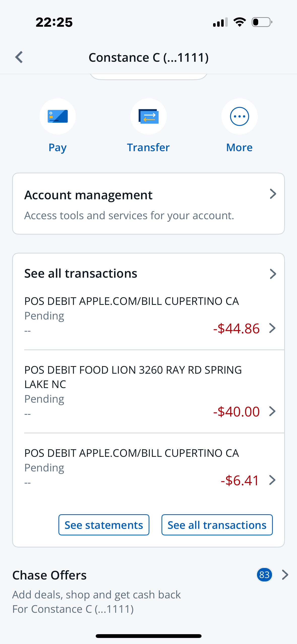The width and height of the screenshot is (297, 644).
Task: Select the Pay label
Action: click(x=58, y=147)
